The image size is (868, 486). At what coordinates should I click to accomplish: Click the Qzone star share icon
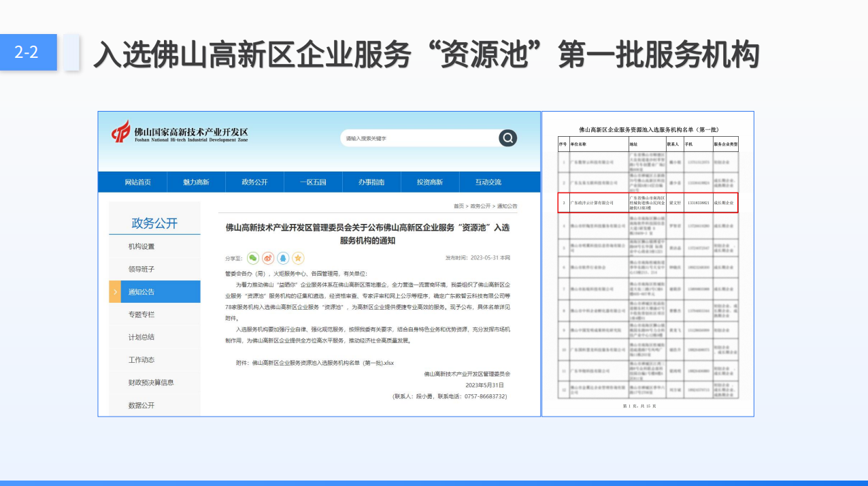click(x=298, y=258)
